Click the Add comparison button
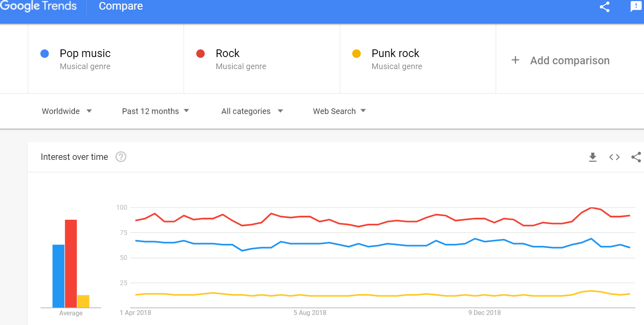This screenshot has width=644, height=325. tap(569, 60)
